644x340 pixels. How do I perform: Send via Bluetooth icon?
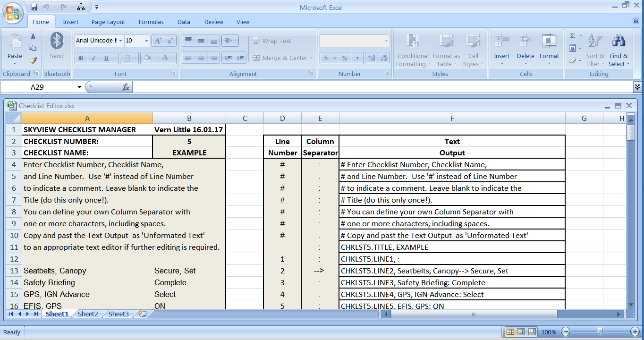[x=57, y=41]
